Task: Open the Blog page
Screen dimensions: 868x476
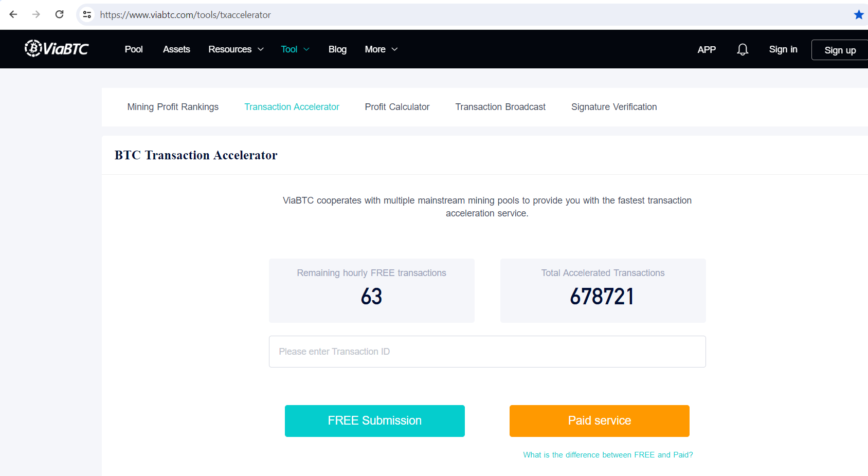Action: pos(337,49)
